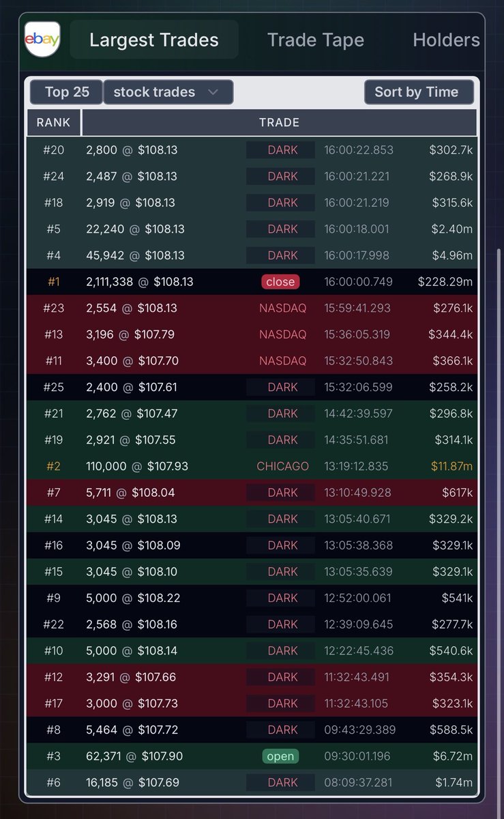
Task: Click trade 3,045 @ $108.09
Action: pyautogui.click(x=132, y=545)
